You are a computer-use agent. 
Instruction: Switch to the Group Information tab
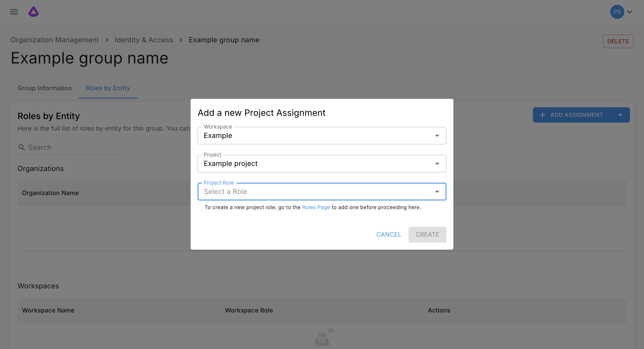click(44, 88)
